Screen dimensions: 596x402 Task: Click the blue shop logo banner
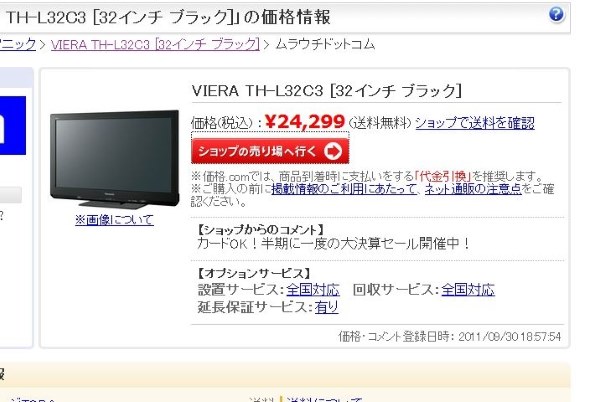[x=13, y=125]
